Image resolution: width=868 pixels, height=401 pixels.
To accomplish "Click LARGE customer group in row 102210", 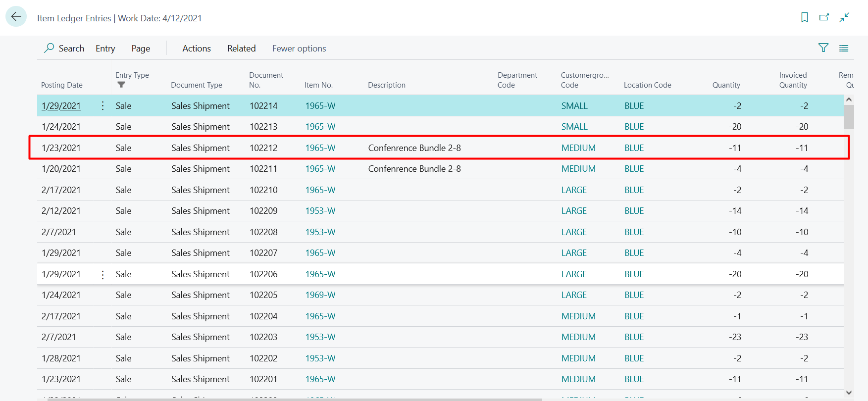I will 574,190.
